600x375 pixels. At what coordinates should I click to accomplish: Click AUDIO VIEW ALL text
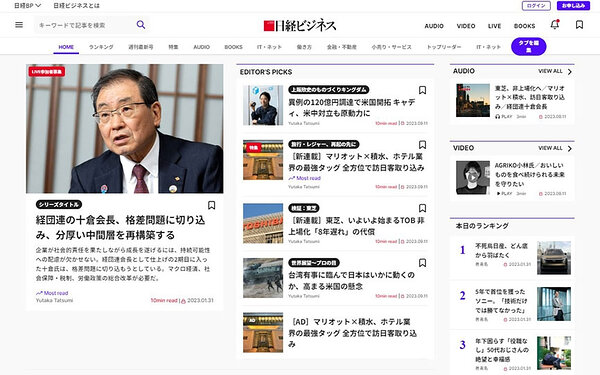click(550, 71)
